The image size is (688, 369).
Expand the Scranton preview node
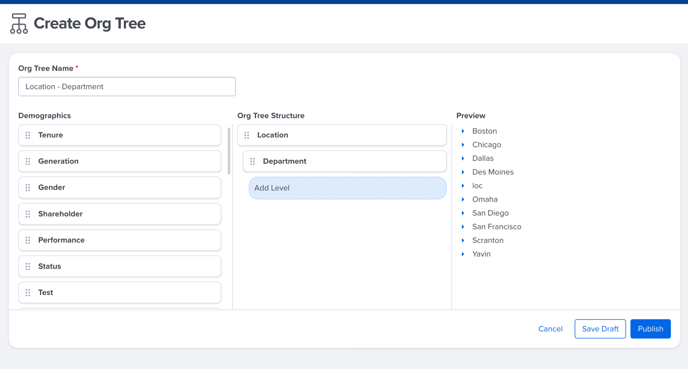[462, 240]
